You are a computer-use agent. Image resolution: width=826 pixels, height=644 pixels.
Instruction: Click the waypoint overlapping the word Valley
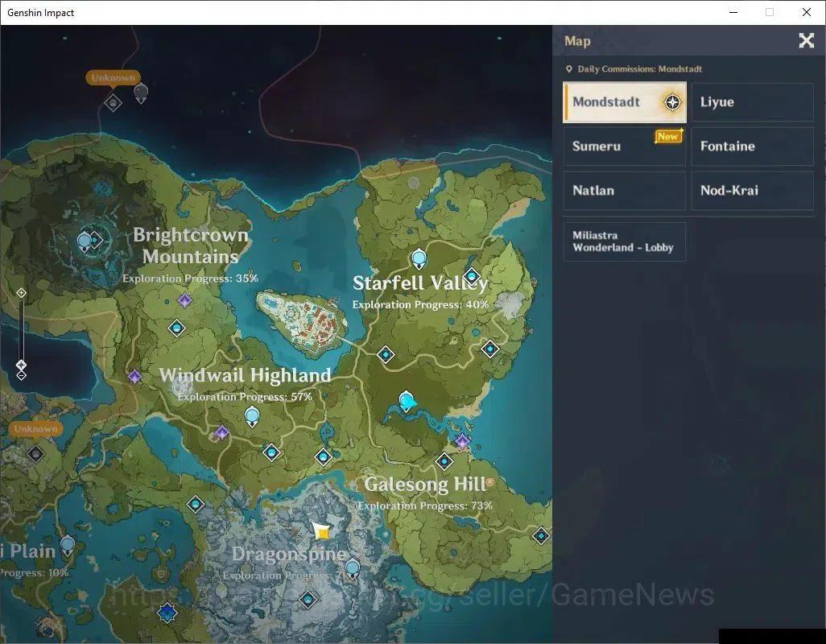point(472,276)
